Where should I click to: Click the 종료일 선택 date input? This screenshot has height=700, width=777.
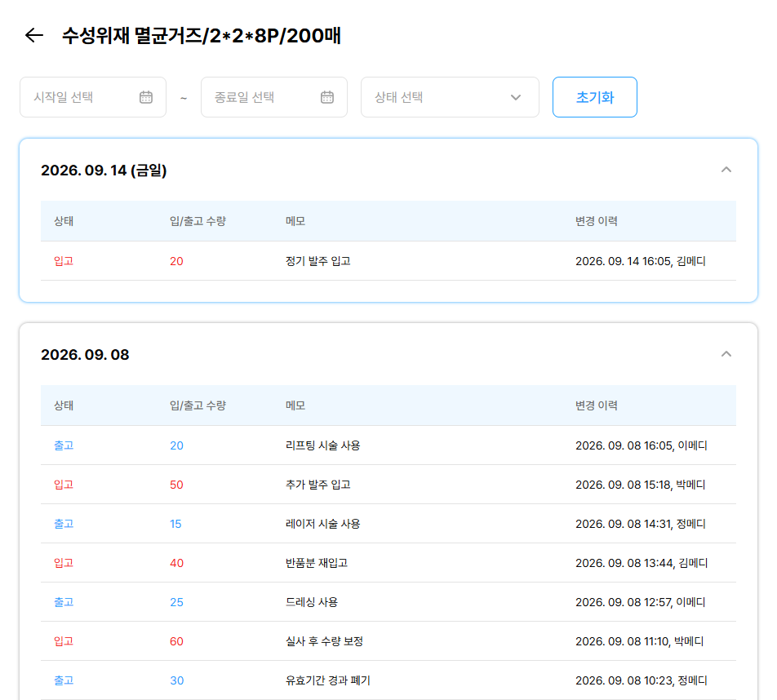[274, 97]
